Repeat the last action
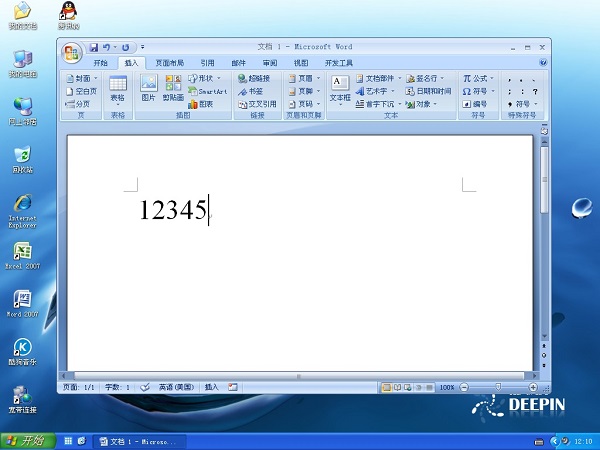 [125, 47]
